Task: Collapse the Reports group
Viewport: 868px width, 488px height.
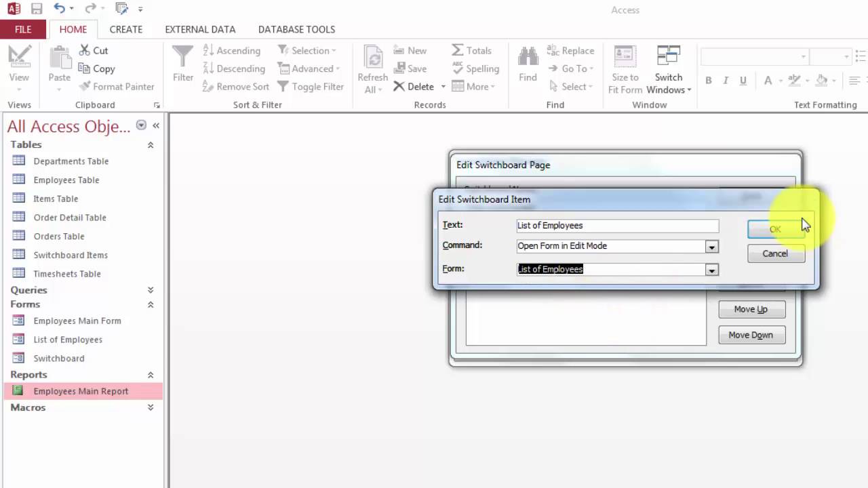Action: (x=151, y=375)
